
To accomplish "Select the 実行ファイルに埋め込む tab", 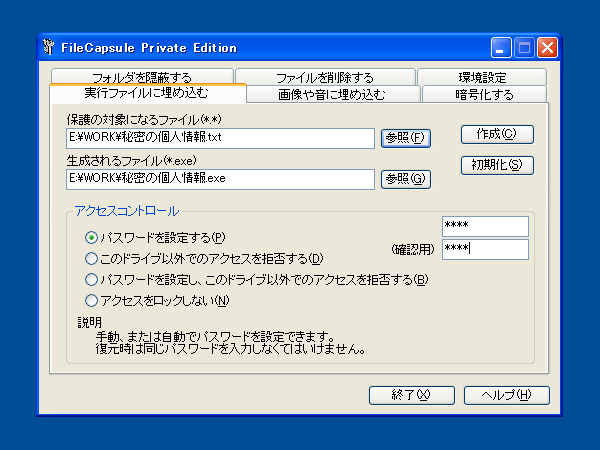I will tap(148, 93).
